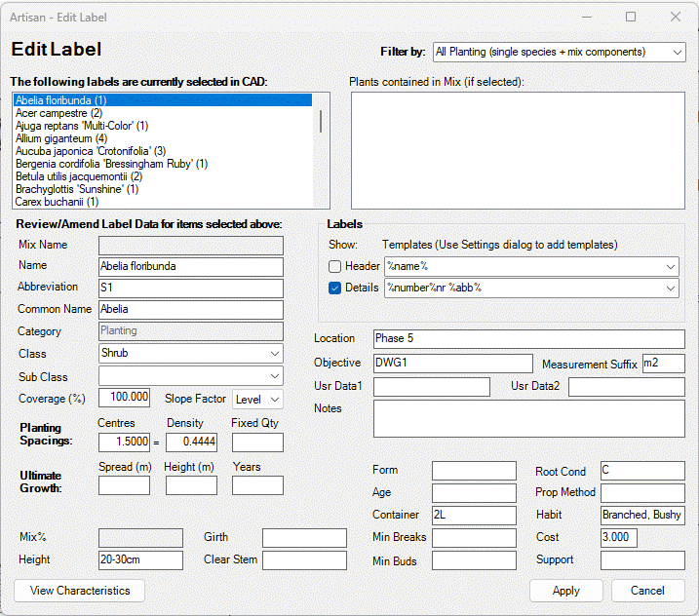Choose Betula utilis jacquemontii entry
Viewport: 699px width, 616px height.
[x=79, y=176]
